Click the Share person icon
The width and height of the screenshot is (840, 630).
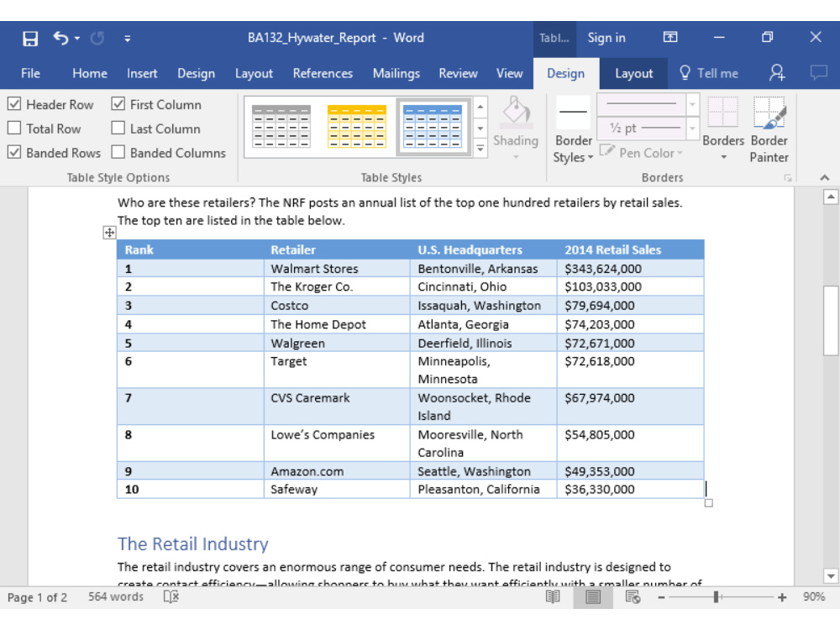click(776, 73)
